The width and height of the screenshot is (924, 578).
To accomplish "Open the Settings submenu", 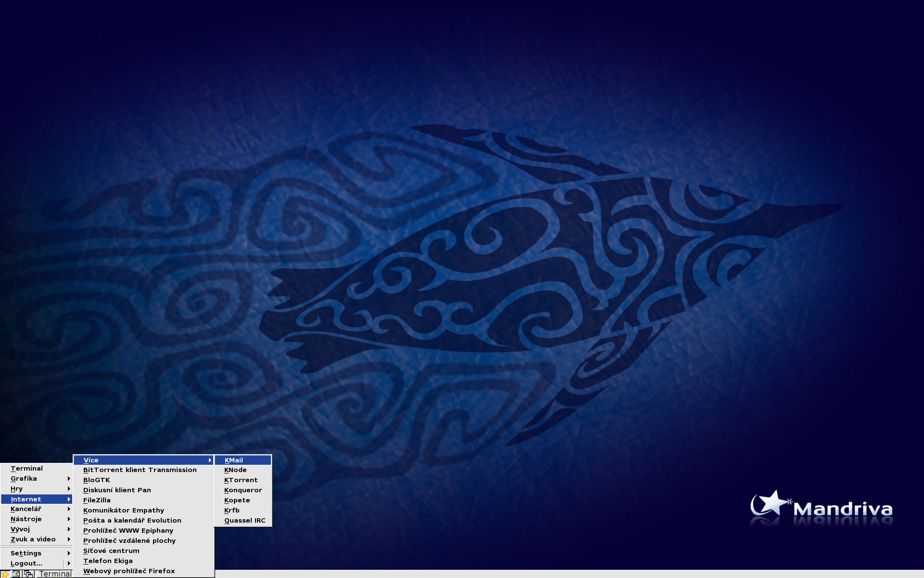I will tap(37, 553).
